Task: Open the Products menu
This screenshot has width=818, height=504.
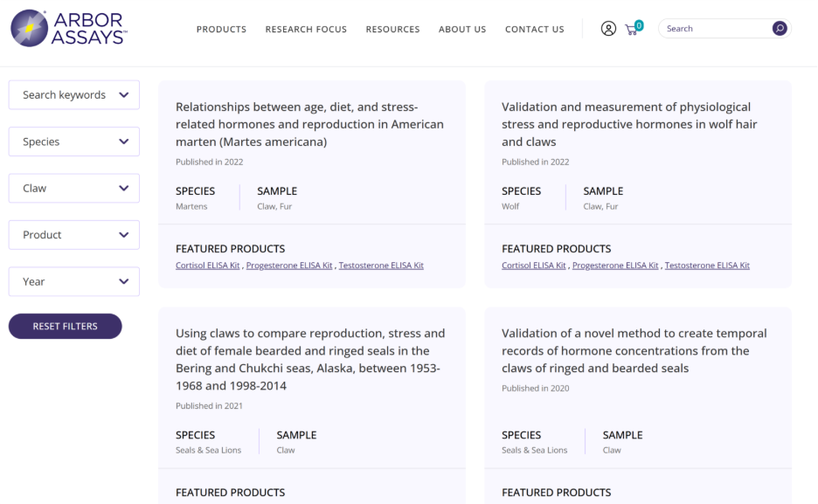Action: [221, 30]
